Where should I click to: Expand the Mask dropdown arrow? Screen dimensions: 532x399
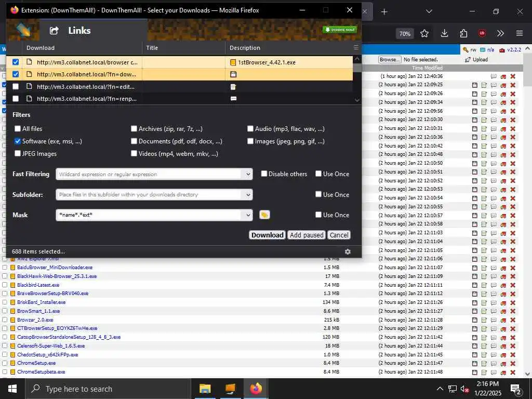pyautogui.click(x=248, y=215)
